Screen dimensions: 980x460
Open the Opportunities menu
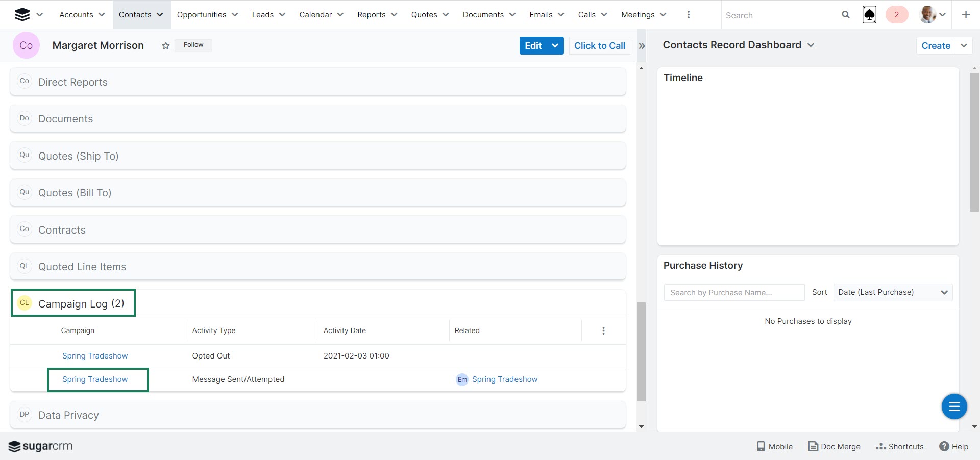tap(207, 15)
